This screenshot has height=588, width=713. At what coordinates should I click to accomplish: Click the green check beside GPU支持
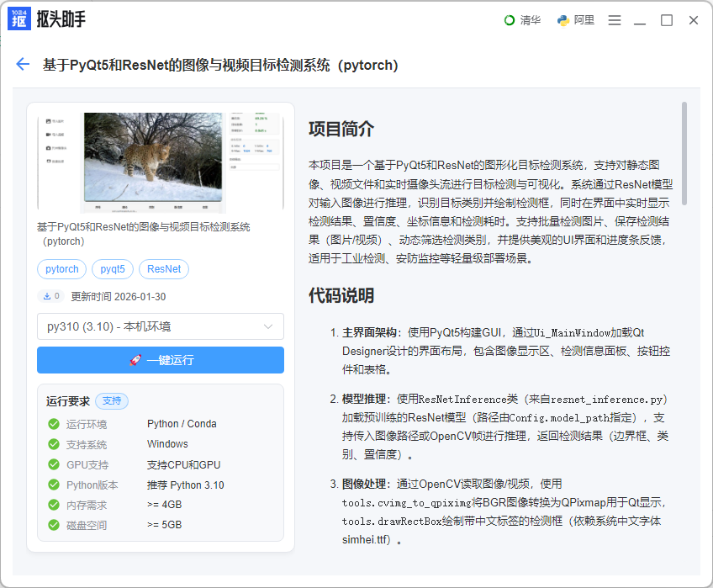pos(54,464)
